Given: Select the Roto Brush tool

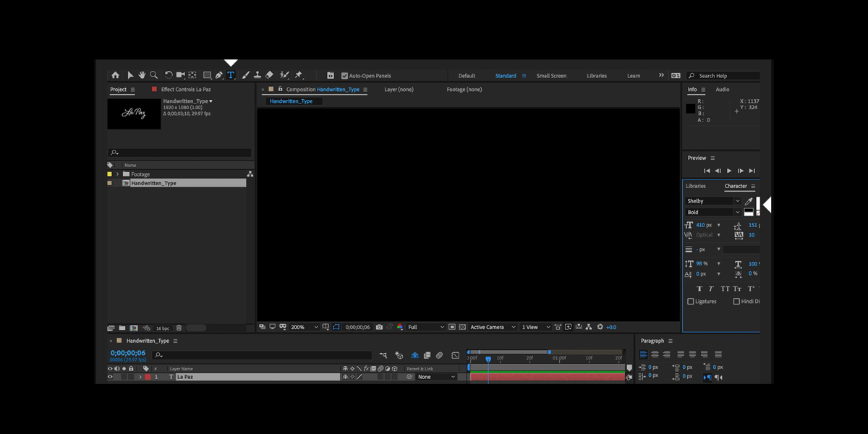Looking at the screenshot, I should 284,75.
